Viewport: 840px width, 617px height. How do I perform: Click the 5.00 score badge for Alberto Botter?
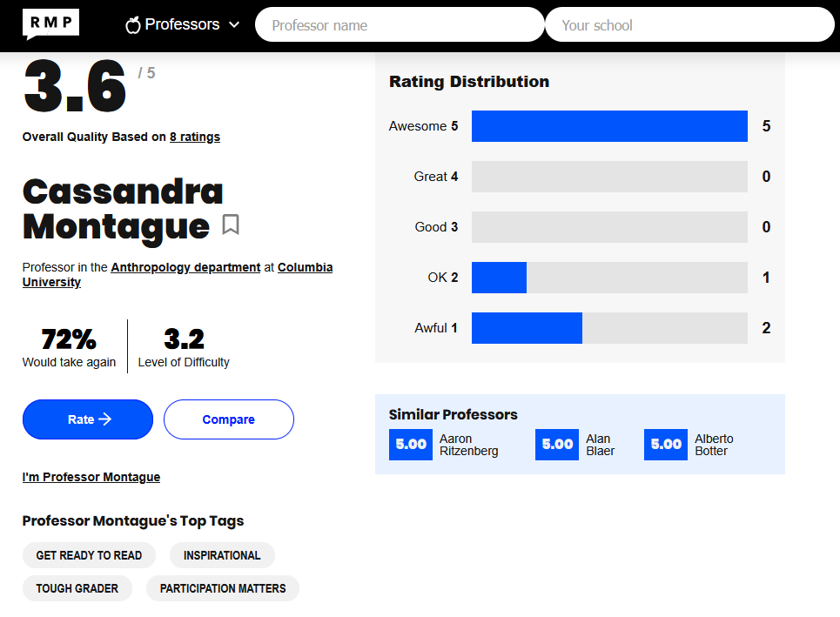pyautogui.click(x=666, y=445)
